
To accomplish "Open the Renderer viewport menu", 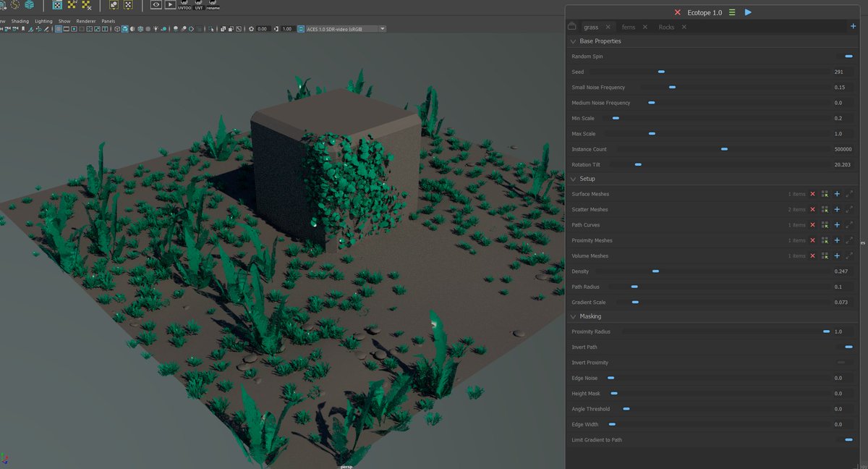I will [86, 21].
